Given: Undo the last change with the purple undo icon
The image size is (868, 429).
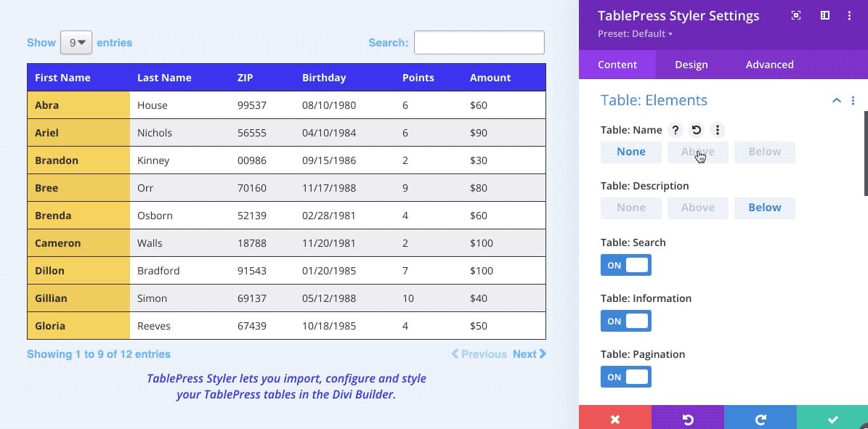Looking at the screenshot, I should click(x=688, y=419).
